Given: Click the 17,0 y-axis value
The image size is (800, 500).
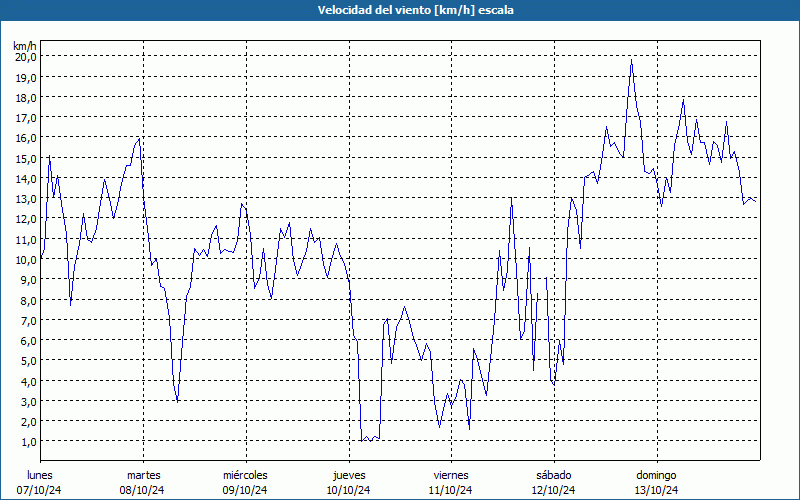Looking at the screenshot, I should (x=26, y=117).
